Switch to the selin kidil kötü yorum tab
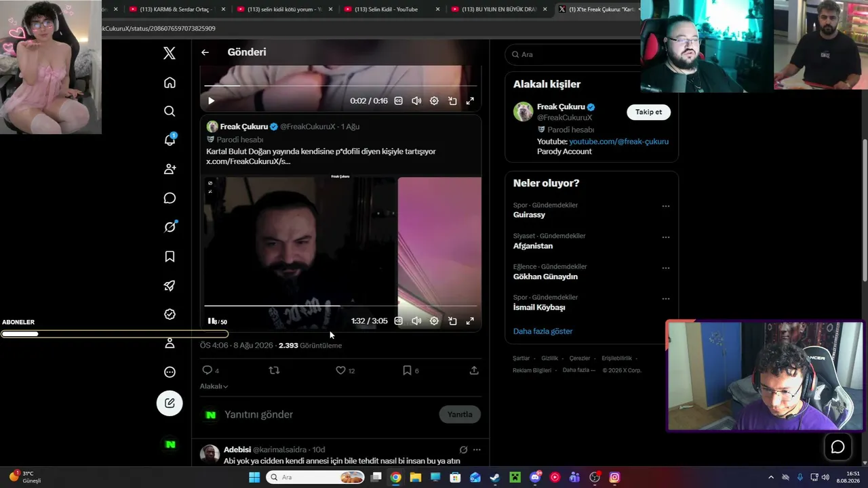The image size is (868, 488). [x=284, y=9]
